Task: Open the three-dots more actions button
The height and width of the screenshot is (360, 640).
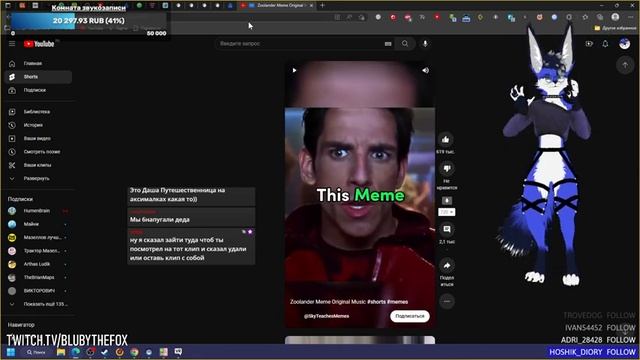Action: pyautogui.click(x=447, y=302)
